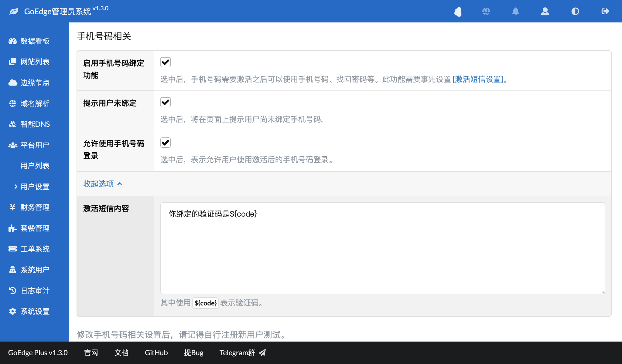Select 智能DNS menu item
Image resolution: width=622 pixels, height=364 pixels.
tap(35, 124)
